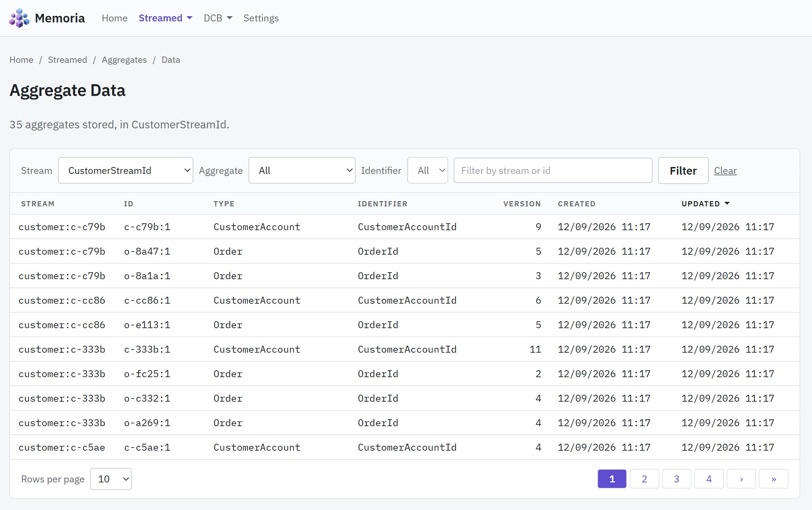Screen dimensions: 812x510
Task: Sort by the Updated column arrow
Action: click(x=727, y=204)
